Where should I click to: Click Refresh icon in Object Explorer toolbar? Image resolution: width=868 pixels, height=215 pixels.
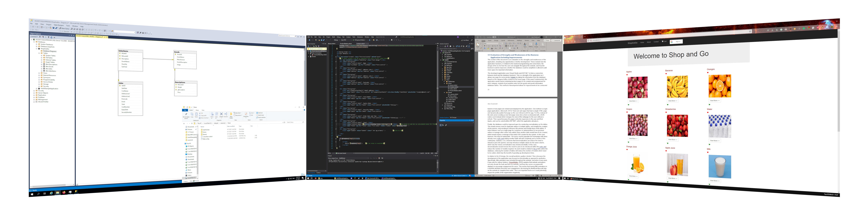[52, 37]
